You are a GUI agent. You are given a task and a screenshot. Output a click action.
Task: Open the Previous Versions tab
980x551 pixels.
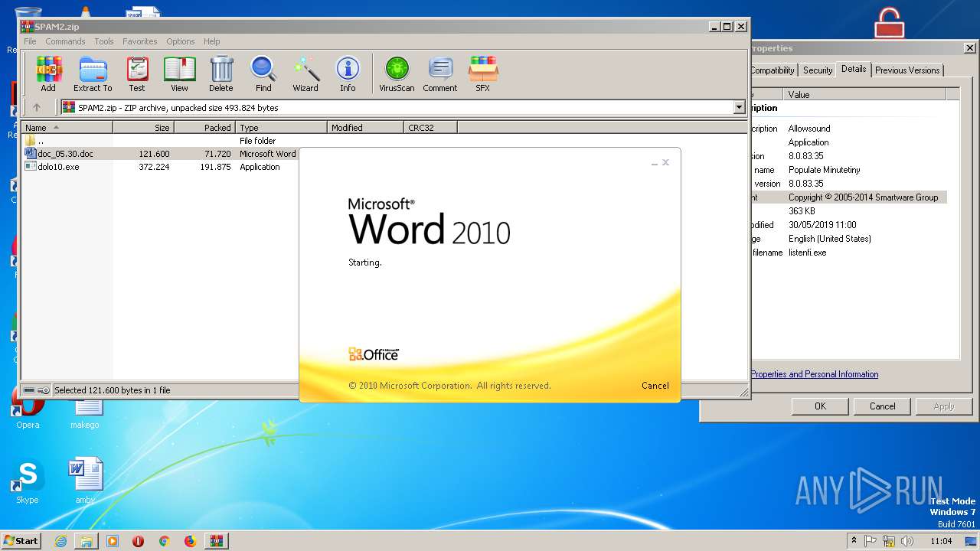coord(907,70)
